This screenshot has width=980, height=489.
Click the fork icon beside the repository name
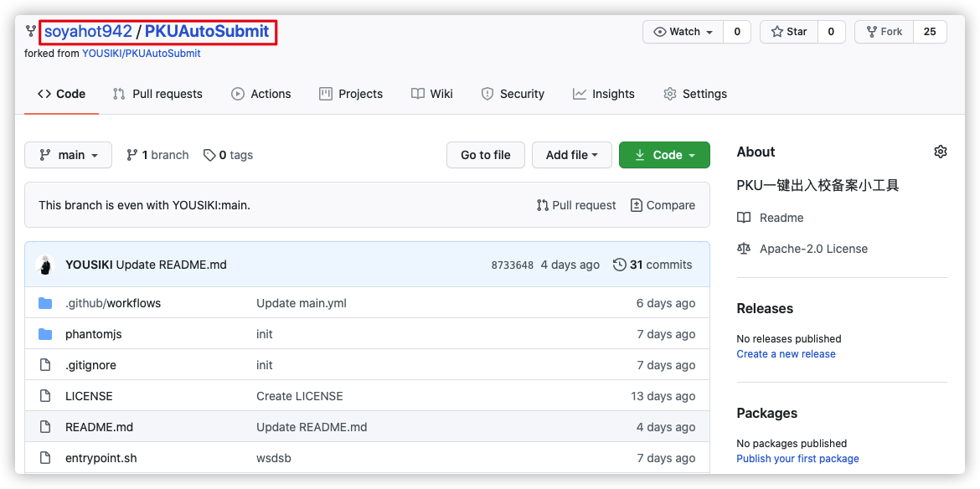click(31, 31)
